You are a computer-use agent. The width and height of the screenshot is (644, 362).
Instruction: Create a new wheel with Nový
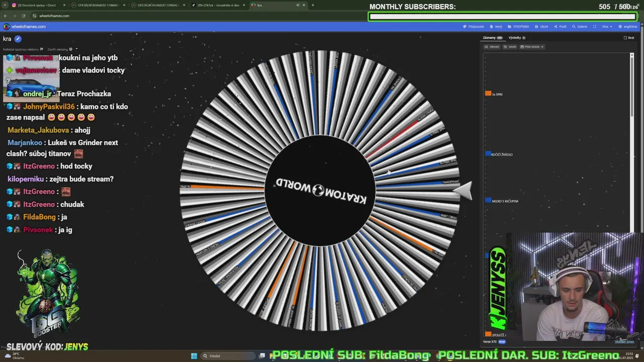496,27
